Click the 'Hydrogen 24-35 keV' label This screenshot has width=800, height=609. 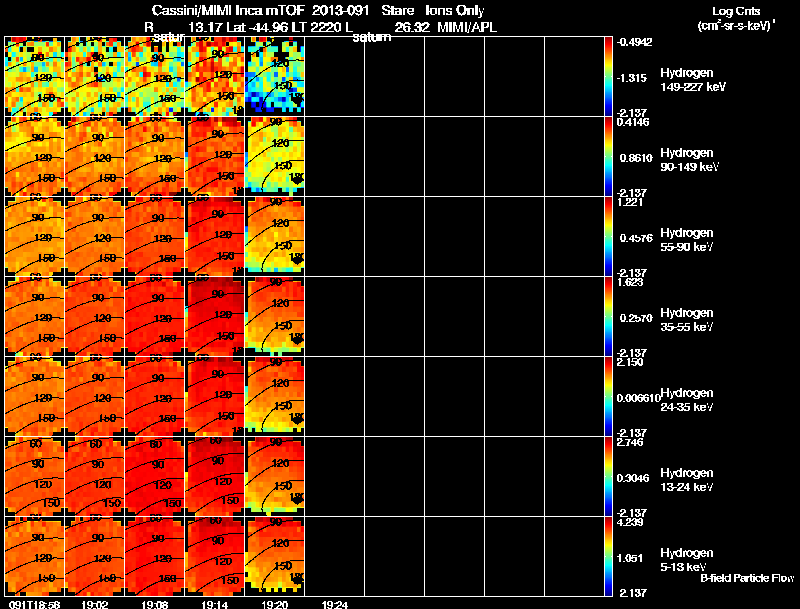point(687,400)
